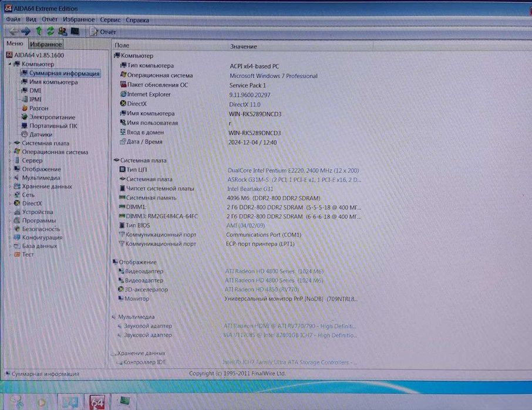The image size is (532, 410).
Task: Click the Конфигурация tree icon
Action: [17, 237]
